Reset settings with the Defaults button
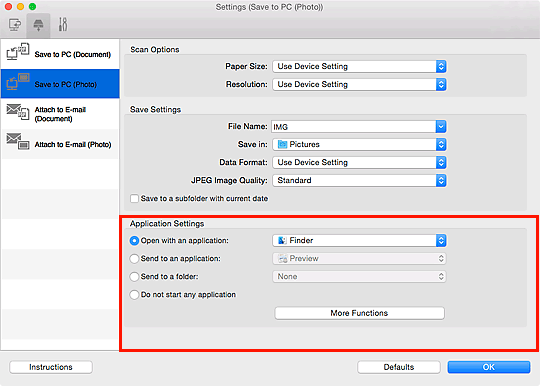540x386 pixels. pos(399,367)
